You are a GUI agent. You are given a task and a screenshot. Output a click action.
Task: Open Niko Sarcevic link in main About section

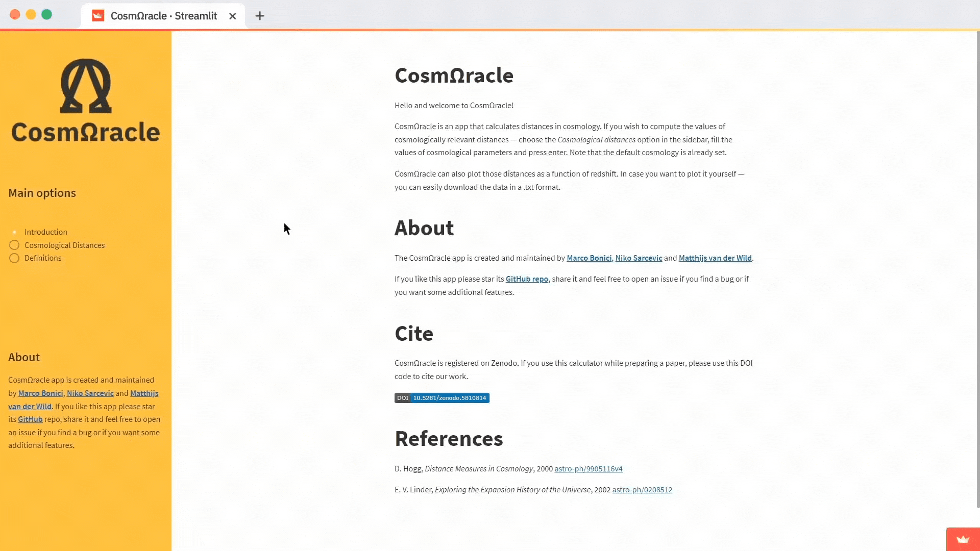point(638,258)
